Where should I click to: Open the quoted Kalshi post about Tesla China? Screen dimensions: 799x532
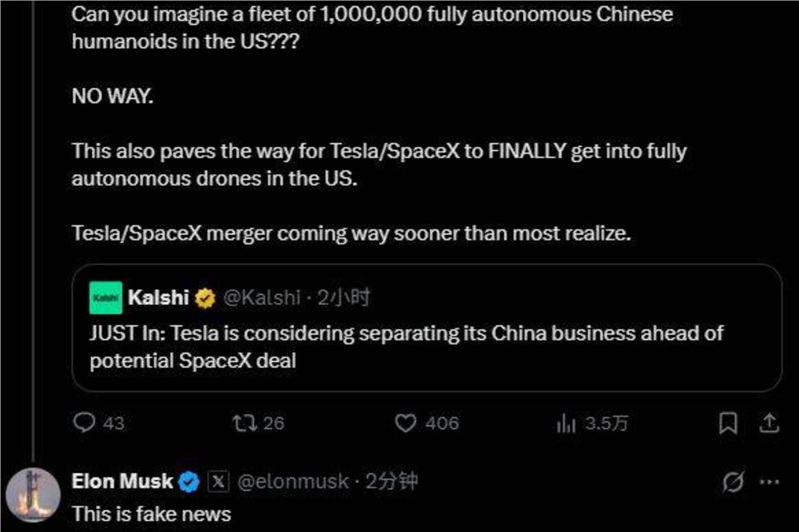pos(427,328)
